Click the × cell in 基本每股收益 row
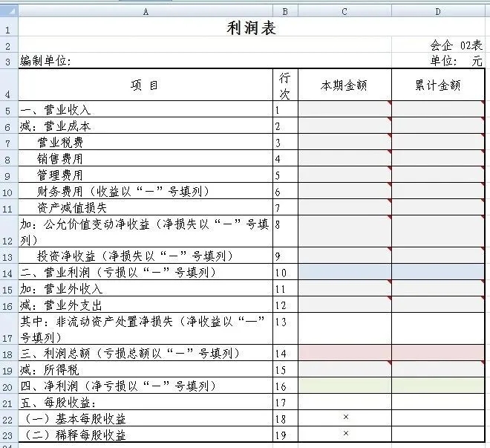This screenshot has height=448, width=490. [344, 418]
